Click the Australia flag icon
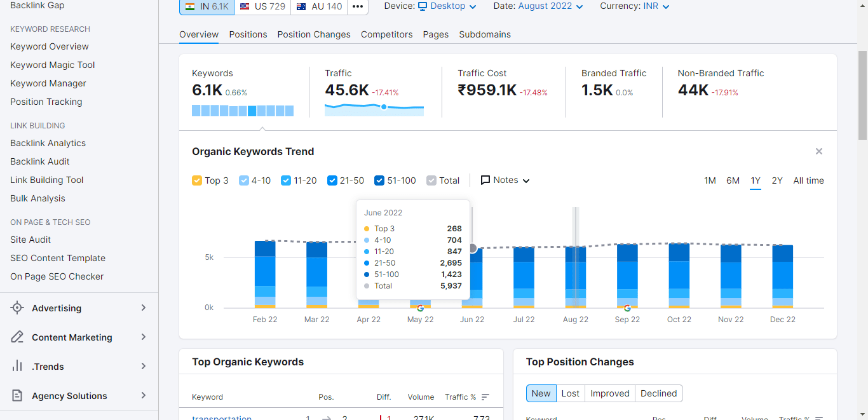The height and width of the screenshot is (420, 868). pyautogui.click(x=301, y=6)
